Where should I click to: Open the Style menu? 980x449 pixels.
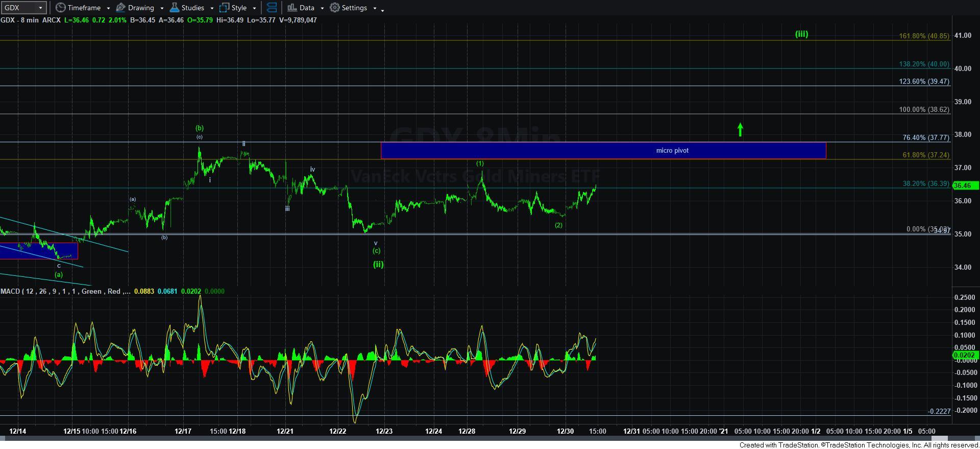click(x=233, y=8)
